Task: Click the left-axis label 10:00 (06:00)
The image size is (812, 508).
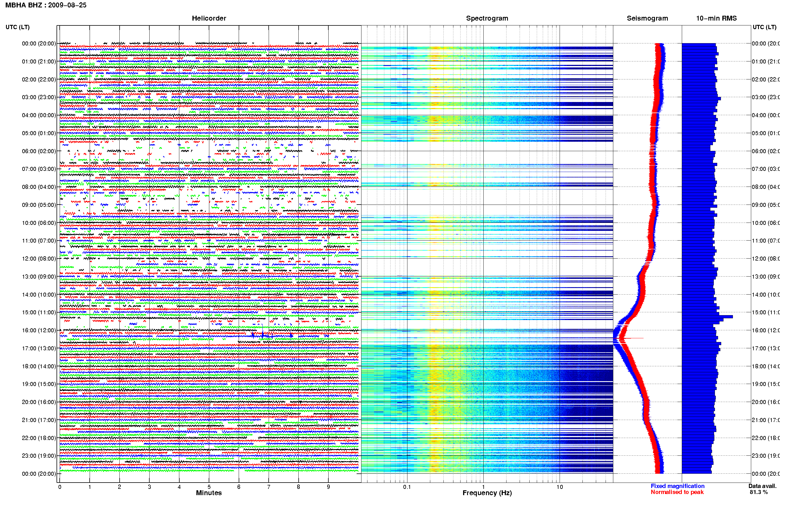Action: (39, 223)
